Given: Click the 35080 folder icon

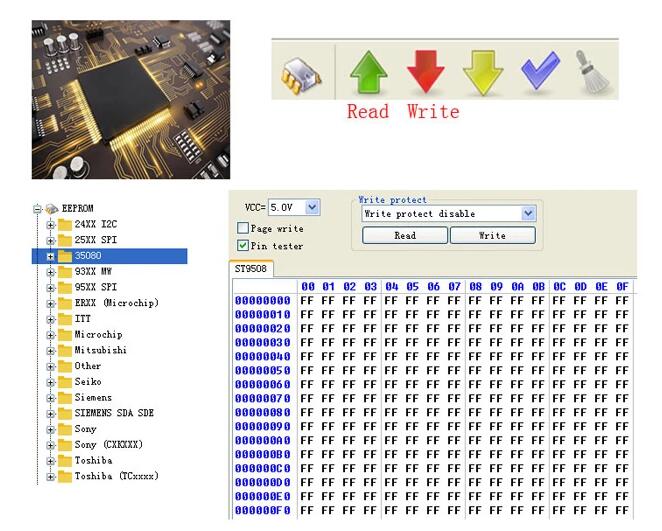Looking at the screenshot, I should tap(65, 256).
